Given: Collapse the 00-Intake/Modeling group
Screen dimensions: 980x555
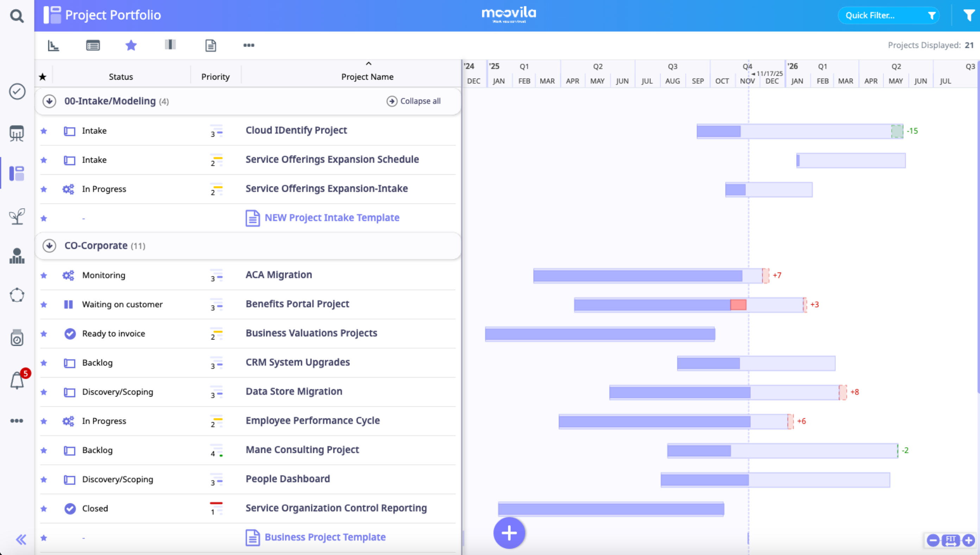Looking at the screenshot, I should pyautogui.click(x=49, y=101).
